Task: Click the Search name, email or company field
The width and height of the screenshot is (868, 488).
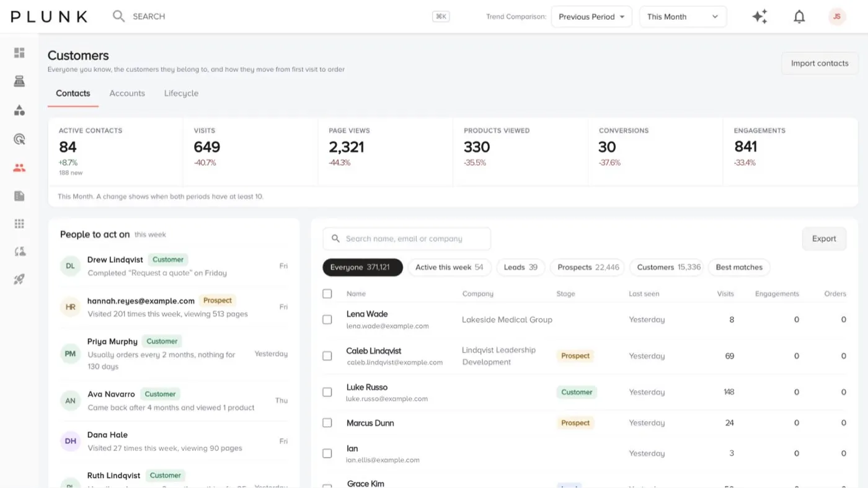Action: 407,239
